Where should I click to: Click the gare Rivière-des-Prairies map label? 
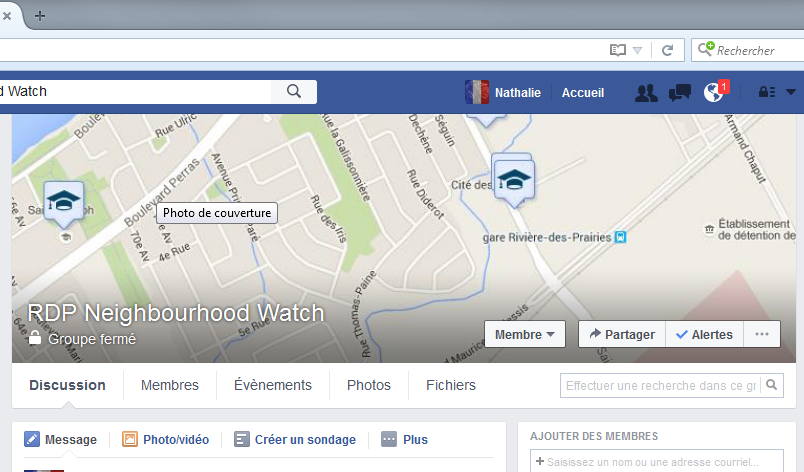pos(547,237)
